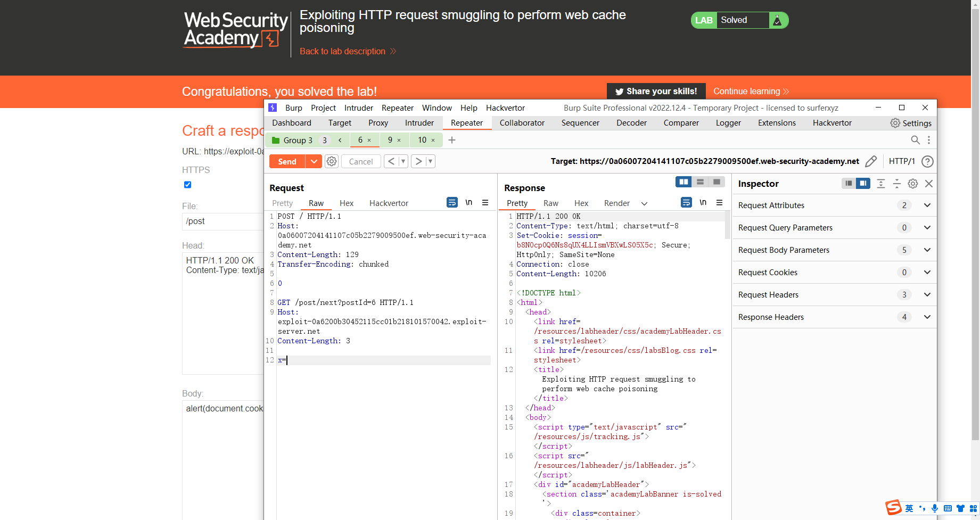
Task: Open forward-history dropdown arrow
Action: 430,161
